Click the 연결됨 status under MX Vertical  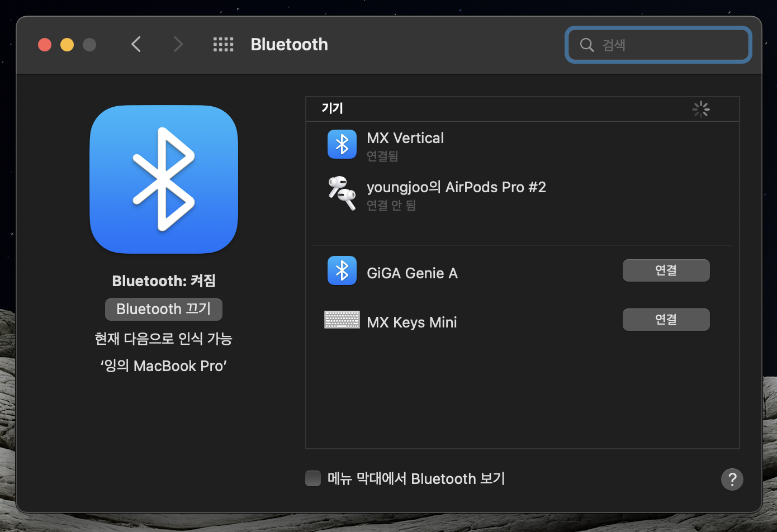click(382, 156)
